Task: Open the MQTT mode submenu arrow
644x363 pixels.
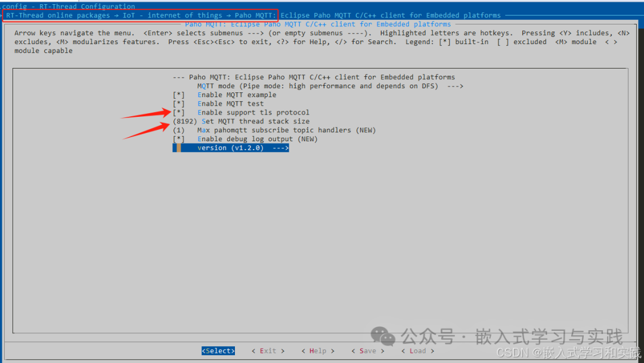Action: [455, 86]
